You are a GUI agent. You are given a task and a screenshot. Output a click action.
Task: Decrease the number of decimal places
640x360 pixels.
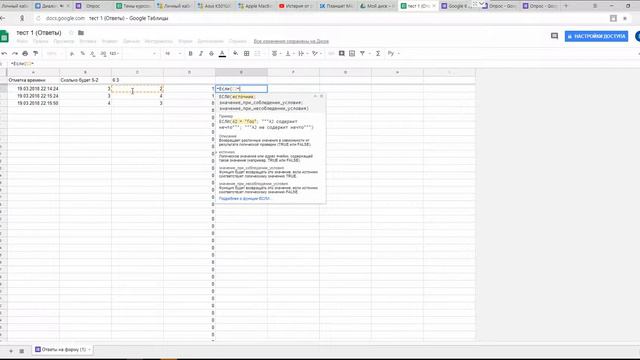click(x=93, y=53)
